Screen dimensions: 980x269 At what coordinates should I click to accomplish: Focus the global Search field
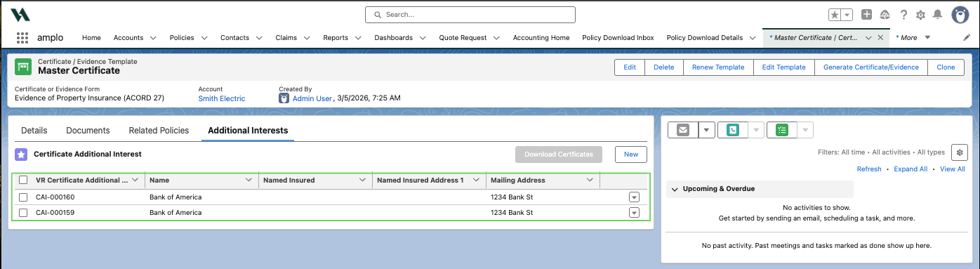click(470, 14)
